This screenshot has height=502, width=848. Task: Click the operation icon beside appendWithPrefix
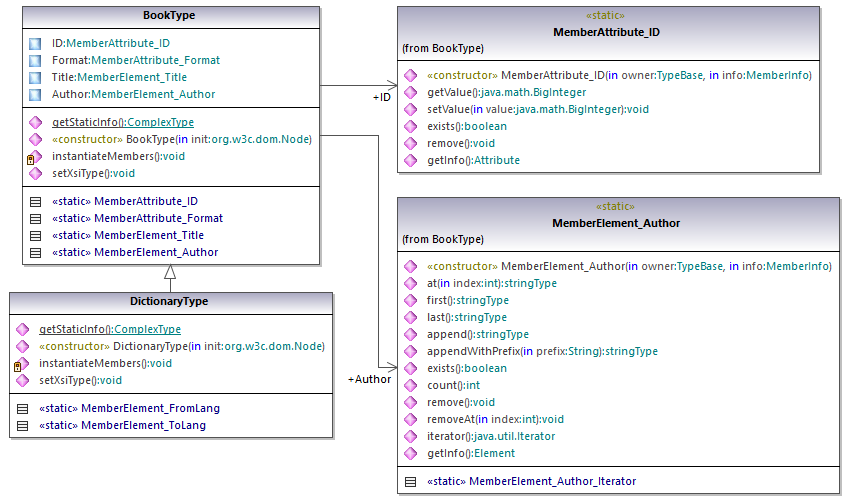point(410,351)
